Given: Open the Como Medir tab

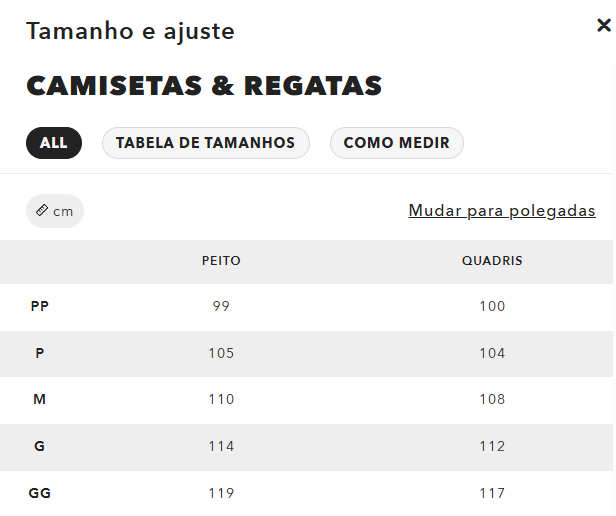Looking at the screenshot, I should pyautogui.click(x=396, y=143).
